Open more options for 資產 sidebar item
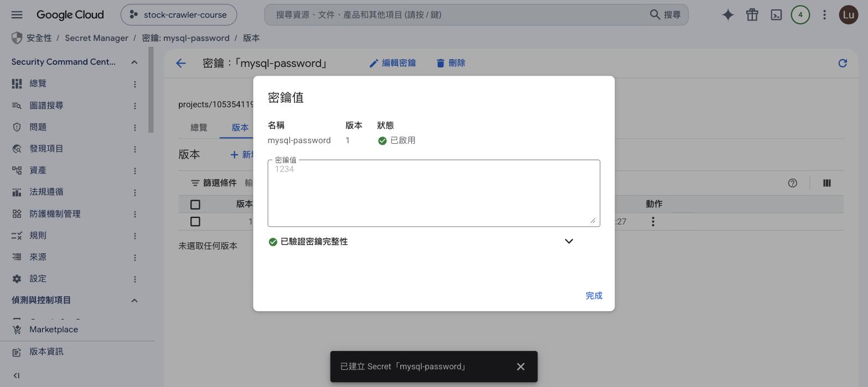868x387 pixels. 135,171
